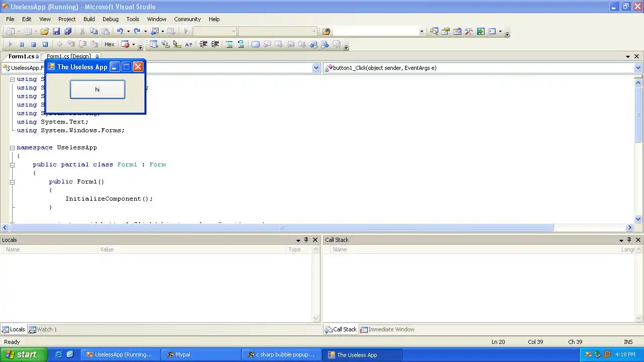Redo with the toolbar arrow icon

[137, 31]
